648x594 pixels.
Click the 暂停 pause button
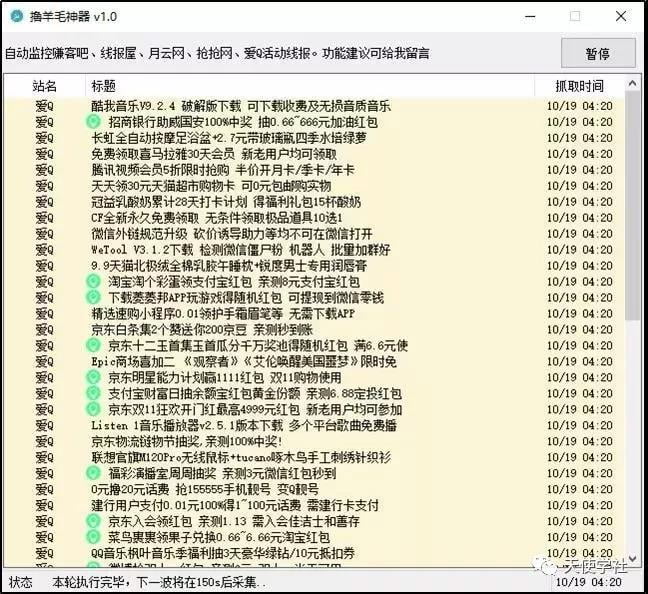(x=598, y=53)
